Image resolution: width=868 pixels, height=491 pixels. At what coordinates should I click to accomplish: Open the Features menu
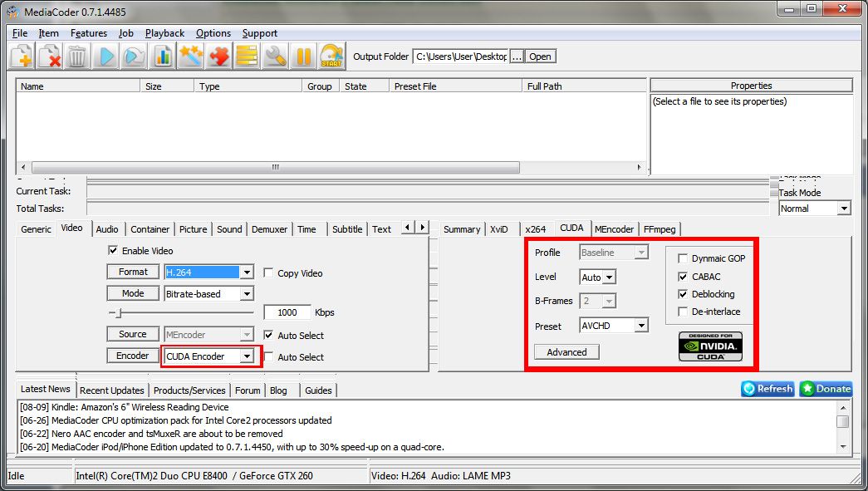[89, 33]
